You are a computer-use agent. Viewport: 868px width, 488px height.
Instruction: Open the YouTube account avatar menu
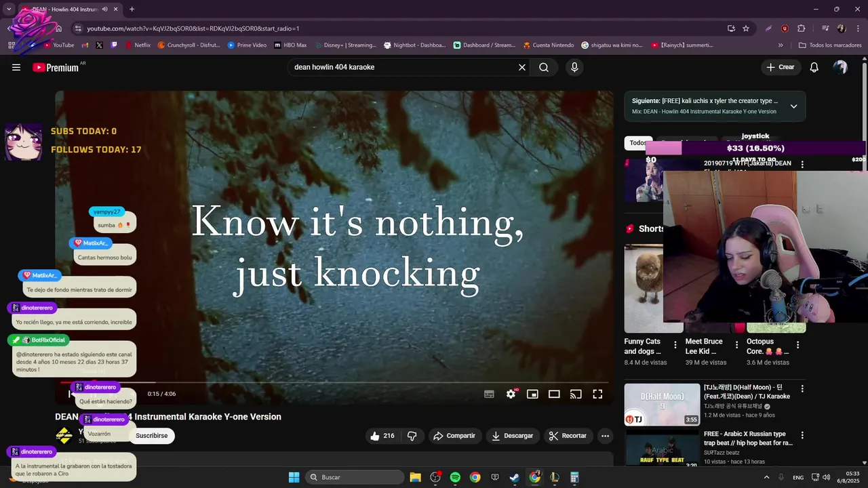(x=840, y=67)
